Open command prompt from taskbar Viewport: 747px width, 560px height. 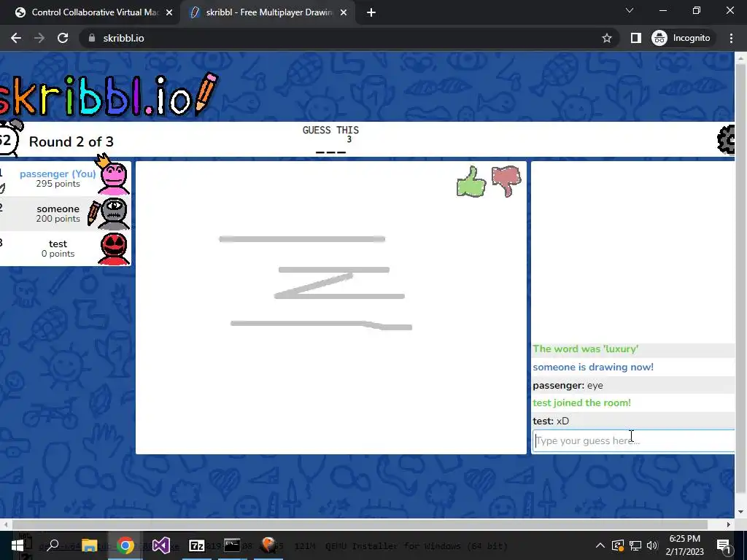232,545
